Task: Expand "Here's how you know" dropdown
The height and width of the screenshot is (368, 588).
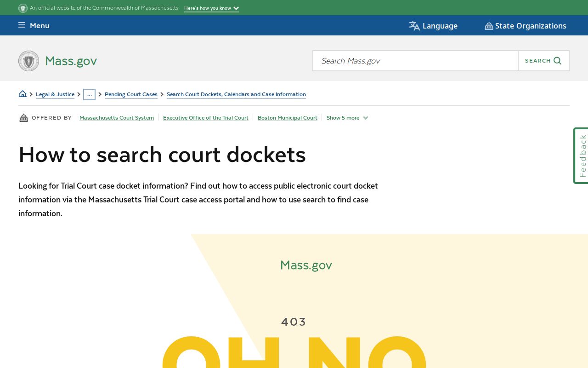Action: pyautogui.click(x=211, y=8)
